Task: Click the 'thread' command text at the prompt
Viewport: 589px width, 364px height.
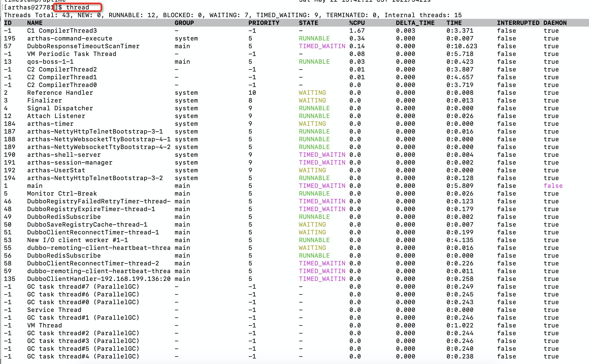Action: click(x=78, y=7)
